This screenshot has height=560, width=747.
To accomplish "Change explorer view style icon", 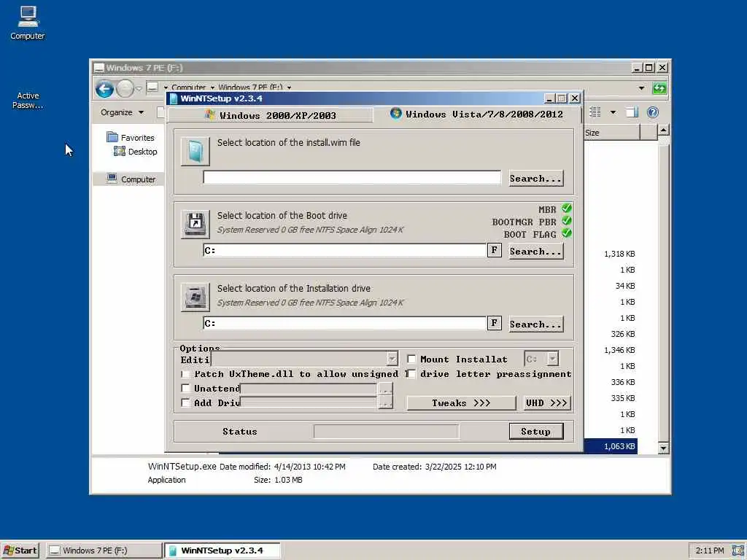I will tap(595, 112).
